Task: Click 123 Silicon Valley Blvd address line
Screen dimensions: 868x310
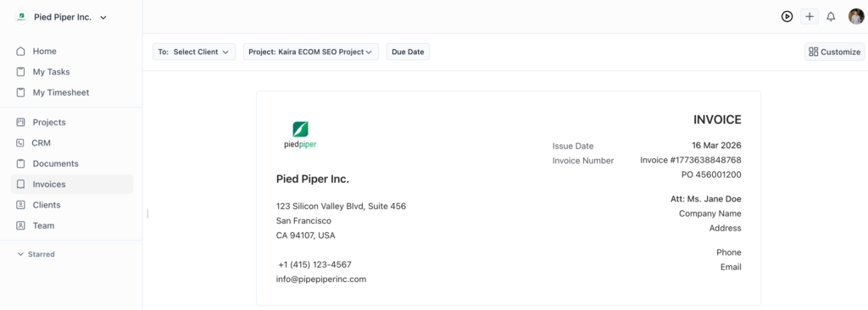Action: 341,206
